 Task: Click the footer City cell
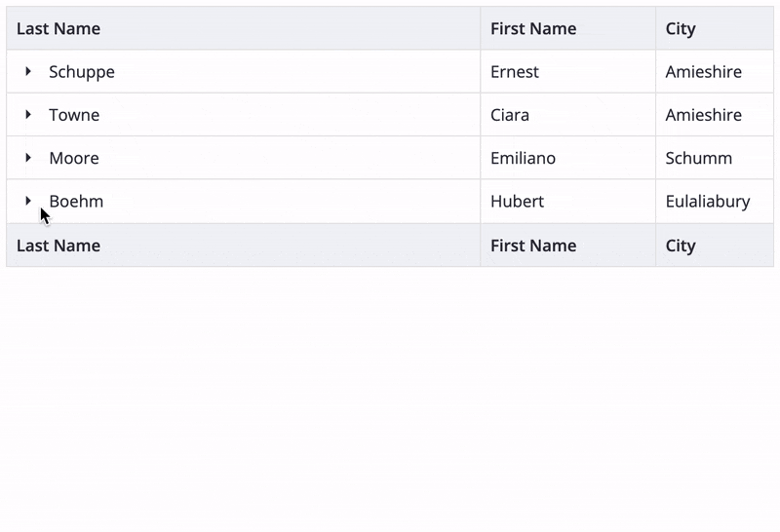(x=715, y=246)
